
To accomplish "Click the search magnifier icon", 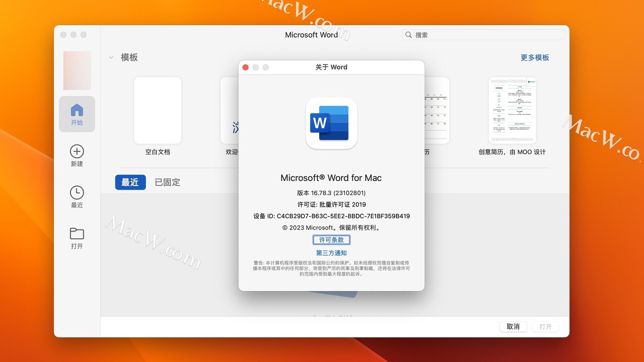I will (408, 35).
